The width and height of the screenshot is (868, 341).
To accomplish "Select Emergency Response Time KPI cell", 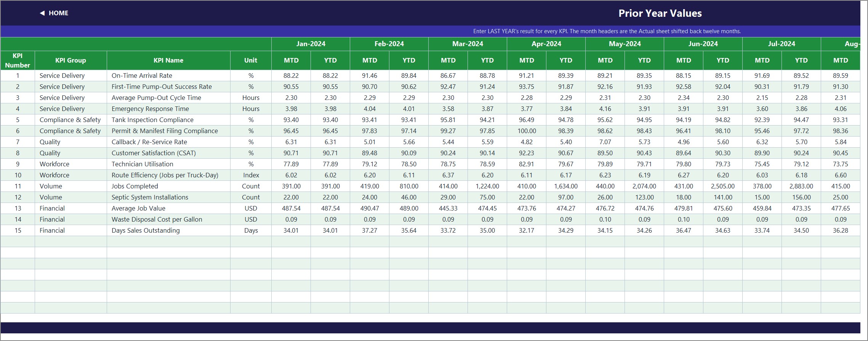I will point(168,109).
